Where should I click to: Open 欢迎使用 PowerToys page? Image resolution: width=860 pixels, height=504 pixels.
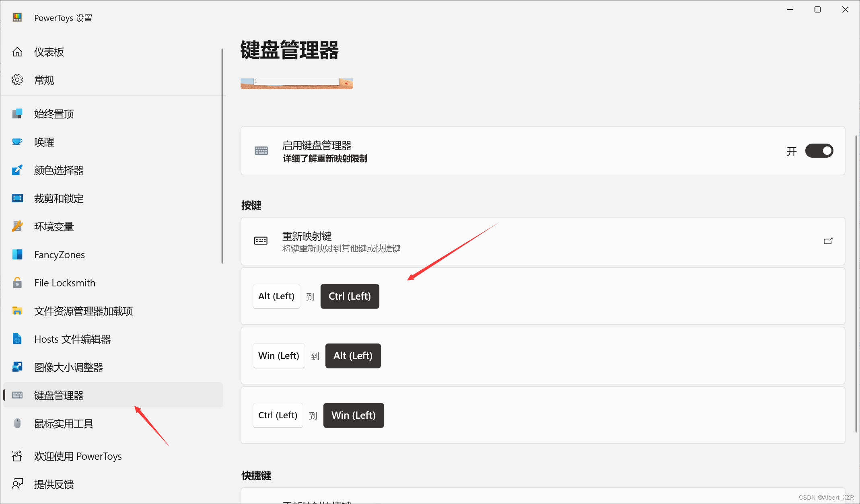(78, 456)
